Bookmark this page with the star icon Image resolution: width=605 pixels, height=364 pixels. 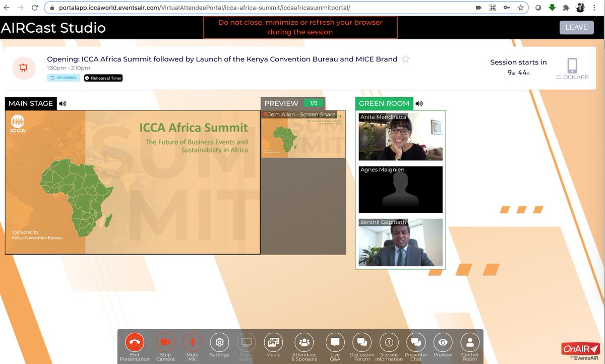click(x=520, y=8)
